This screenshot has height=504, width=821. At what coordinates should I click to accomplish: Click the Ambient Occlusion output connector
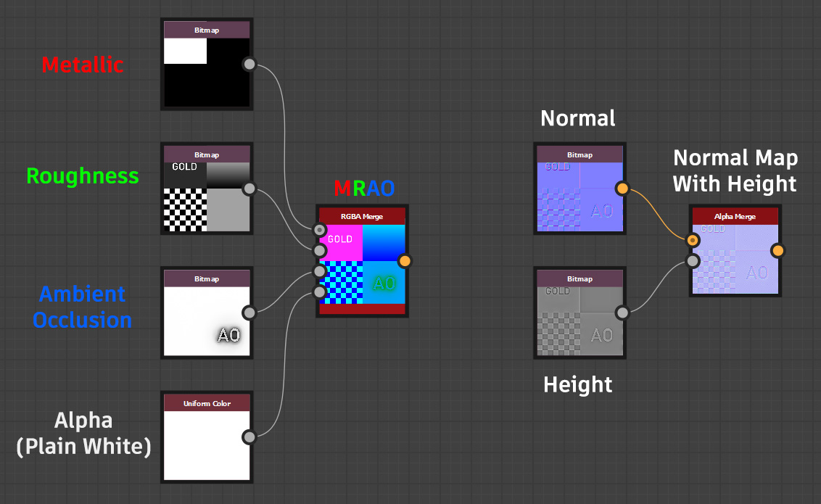[x=249, y=313]
